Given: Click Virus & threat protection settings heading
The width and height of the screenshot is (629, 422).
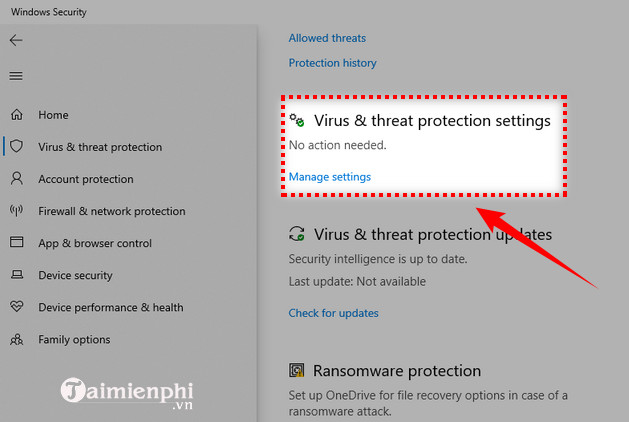Looking at the screenshot, I should point(432,120).
